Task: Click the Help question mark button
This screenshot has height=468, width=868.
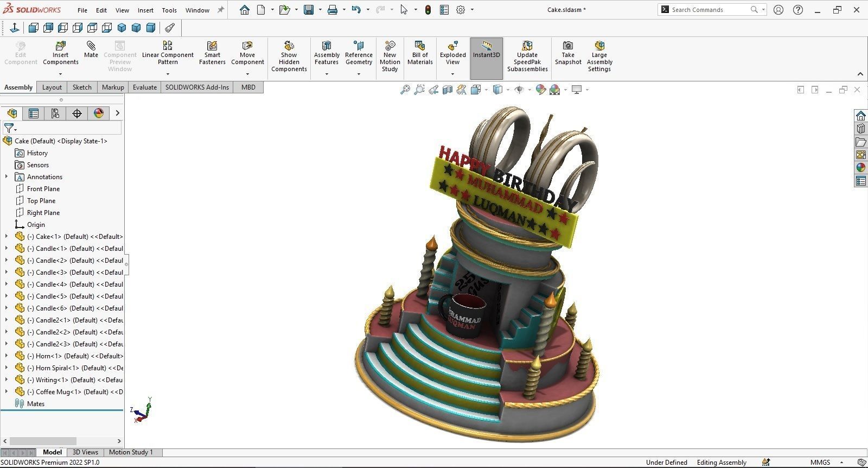Action: point(798,10)
